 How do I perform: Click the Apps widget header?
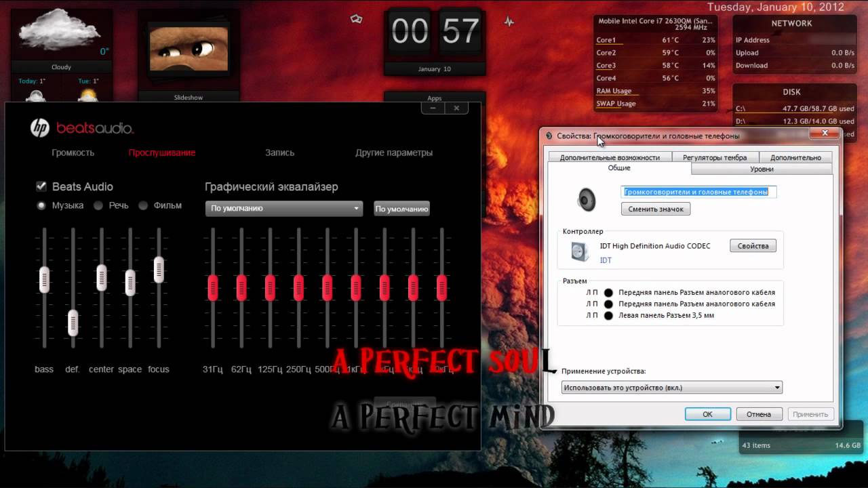pos(435,98)
